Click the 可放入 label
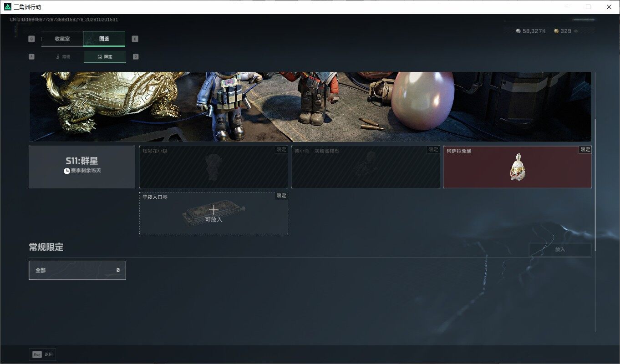The height and width of the screenshot is (364, 620). pos(213,220)
